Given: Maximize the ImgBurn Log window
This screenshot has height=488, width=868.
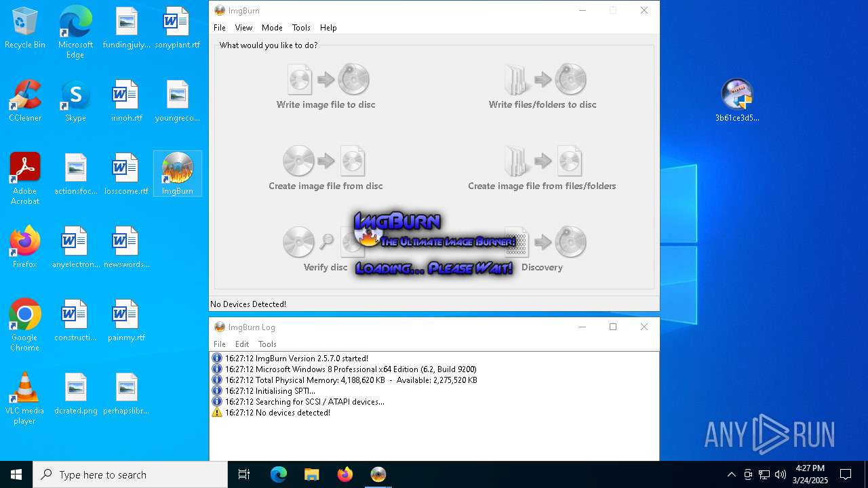Looking at the screenshot, I should [613, 327].
